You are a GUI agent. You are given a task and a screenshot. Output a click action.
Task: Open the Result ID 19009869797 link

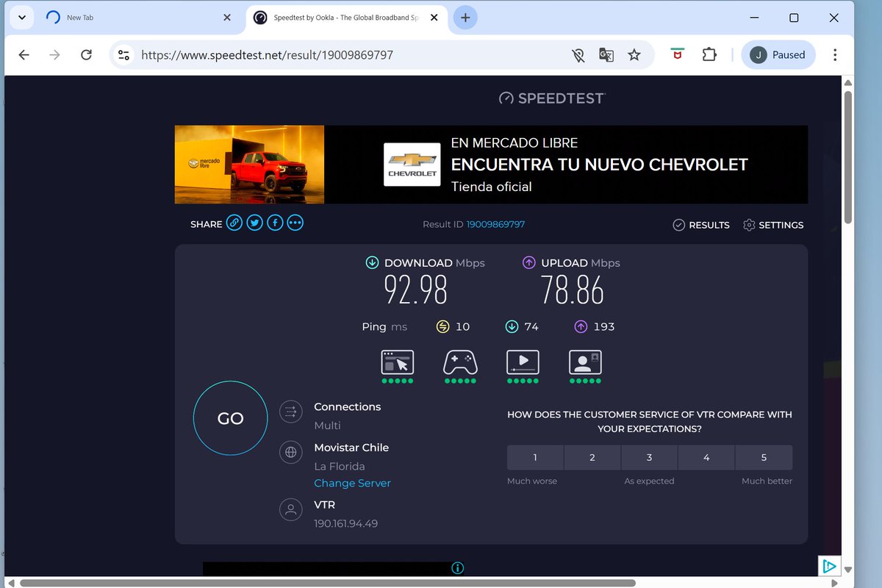pyautogui.click(x=495, y=224)
